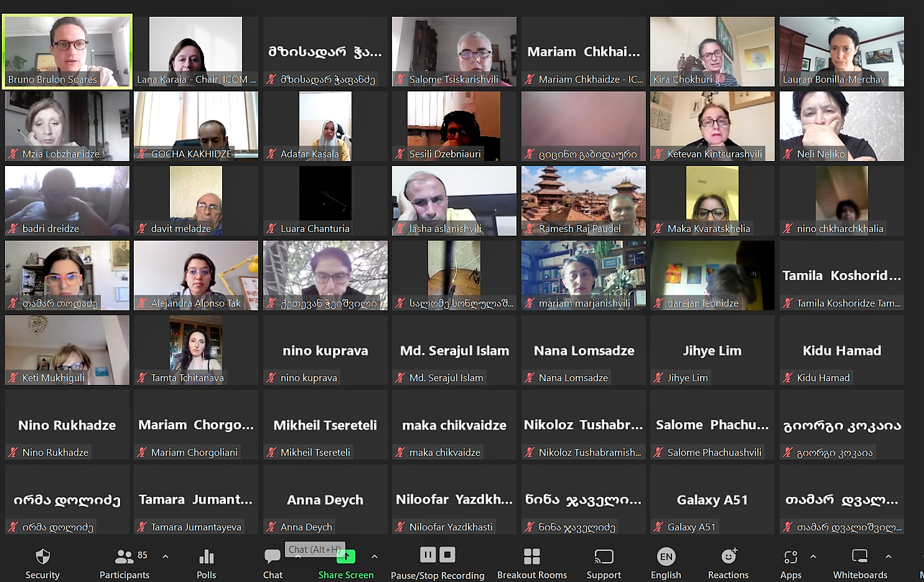
Task: Open the Whiteboards icon
Action: coord(860,557)
